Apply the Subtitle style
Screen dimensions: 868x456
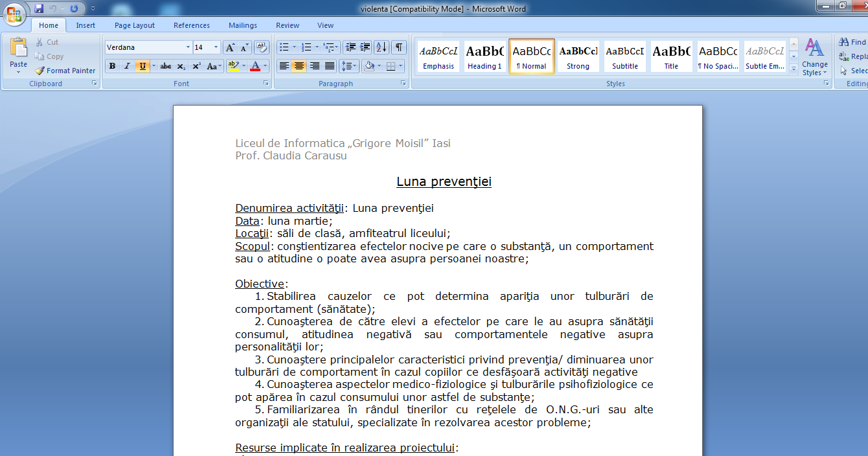click(x=625, y=56)
